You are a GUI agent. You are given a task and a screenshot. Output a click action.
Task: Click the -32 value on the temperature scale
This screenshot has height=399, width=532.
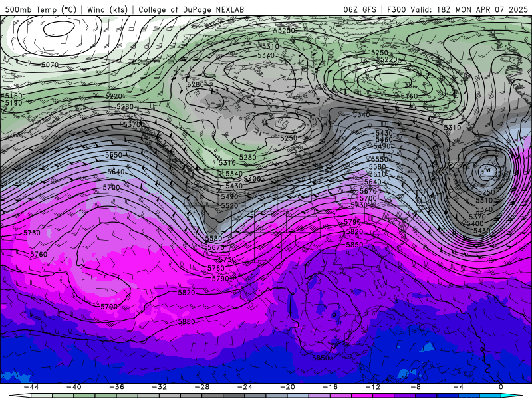[x=159, y=387]
